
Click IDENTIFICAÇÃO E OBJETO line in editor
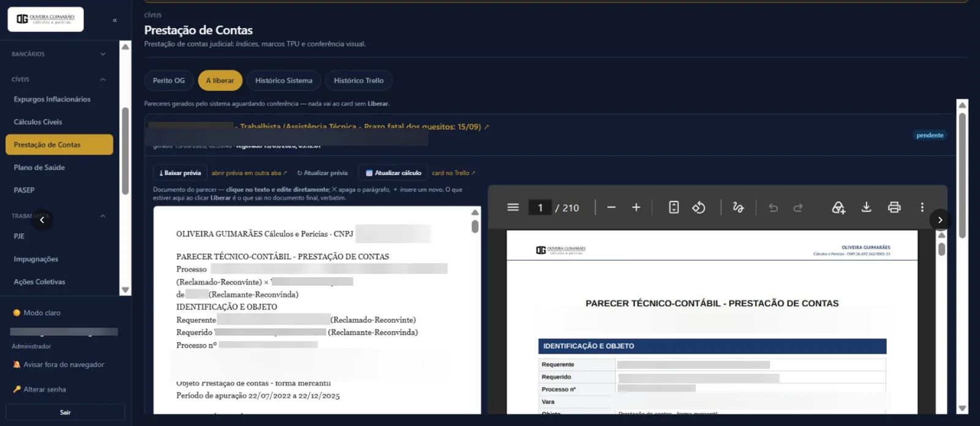(227, 307)
